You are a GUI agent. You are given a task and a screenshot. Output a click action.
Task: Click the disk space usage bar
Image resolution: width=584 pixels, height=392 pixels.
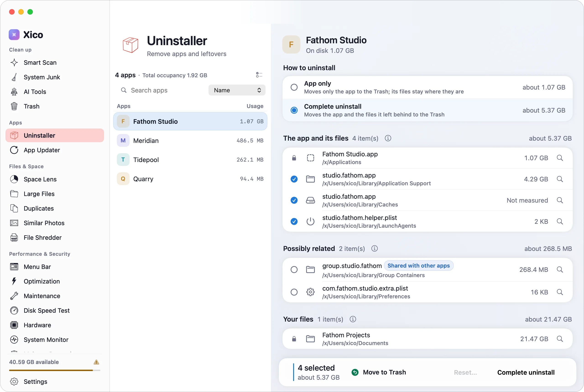[x=55, y=370]
